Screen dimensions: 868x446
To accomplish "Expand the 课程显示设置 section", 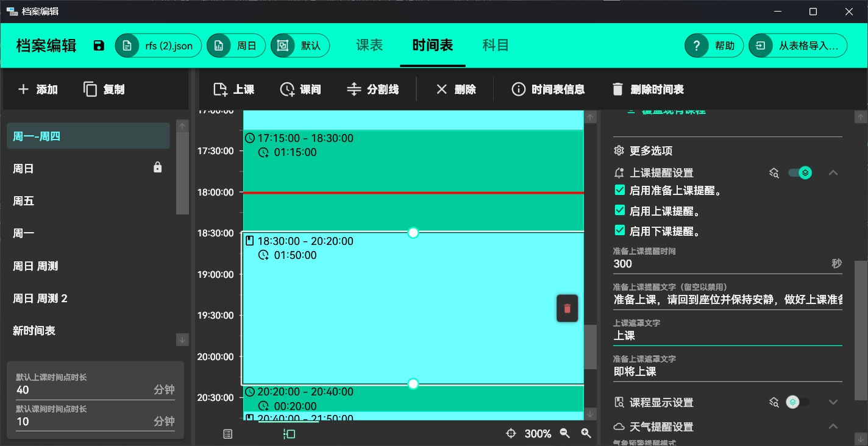I will point(833,402).
